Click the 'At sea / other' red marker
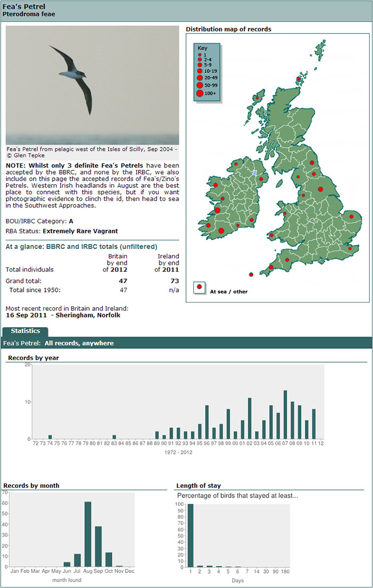The image size is (373, 588). tap(199, 287)
